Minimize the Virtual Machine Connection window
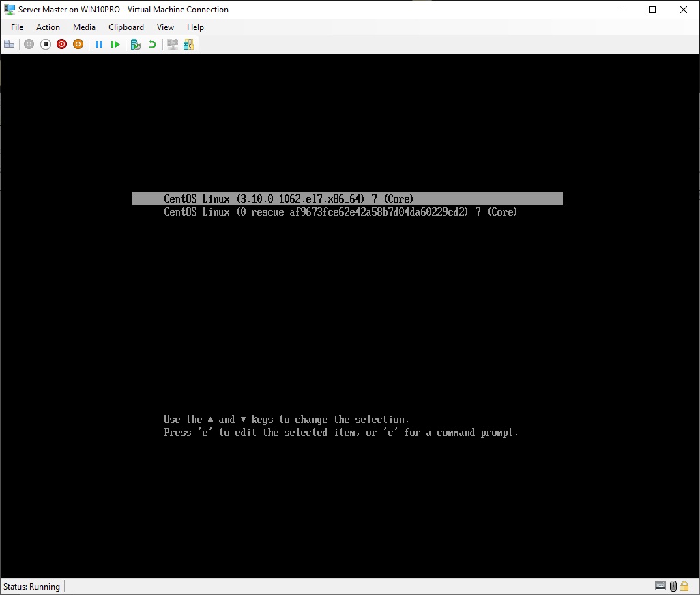Viewport: 700px width, 595px height. (x=622, y=10)
